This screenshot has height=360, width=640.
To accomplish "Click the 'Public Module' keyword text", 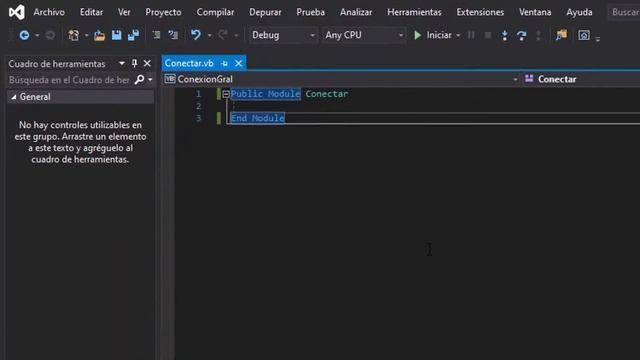I will coord(266,94).
